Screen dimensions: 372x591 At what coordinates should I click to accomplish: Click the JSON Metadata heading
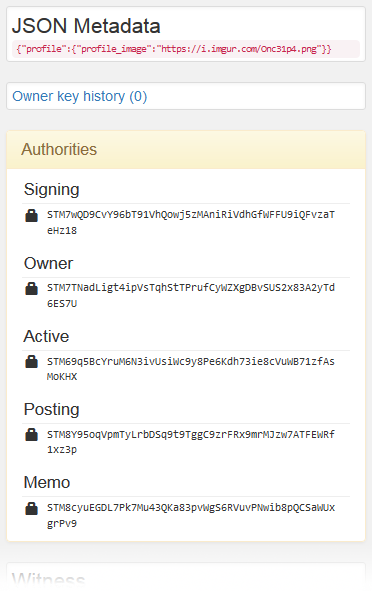(86, 26)
